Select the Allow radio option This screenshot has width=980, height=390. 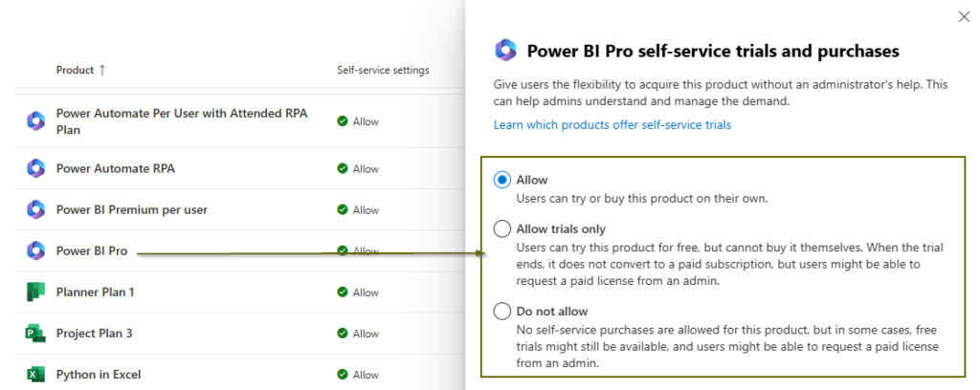tap(502, 180)
